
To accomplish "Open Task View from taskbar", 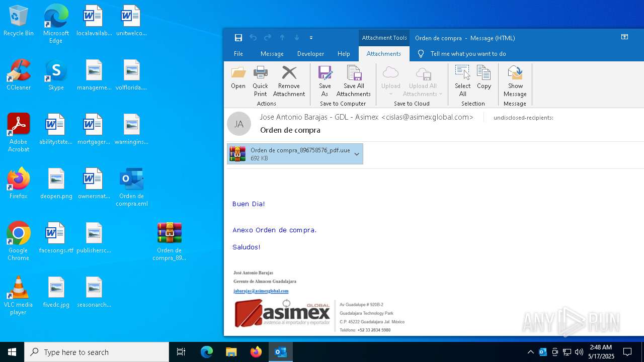I will coord(181,352).
